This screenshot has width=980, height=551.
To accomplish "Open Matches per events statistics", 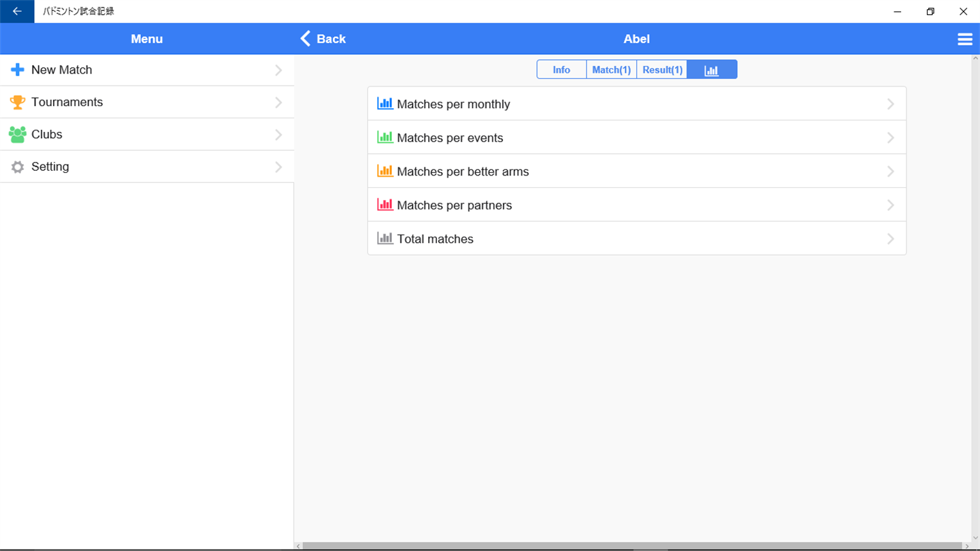I will pyautogui.click(x=637, y=137).
